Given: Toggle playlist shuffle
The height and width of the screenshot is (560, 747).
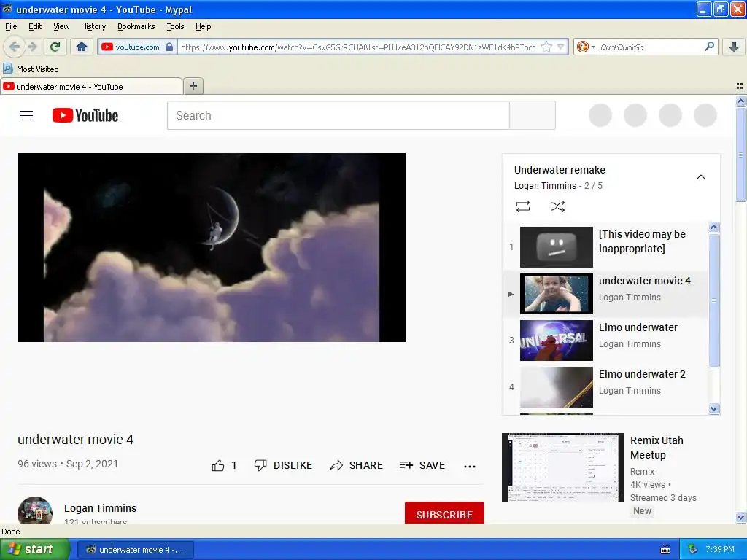Looking at the screenshot, I should (558, 206).
